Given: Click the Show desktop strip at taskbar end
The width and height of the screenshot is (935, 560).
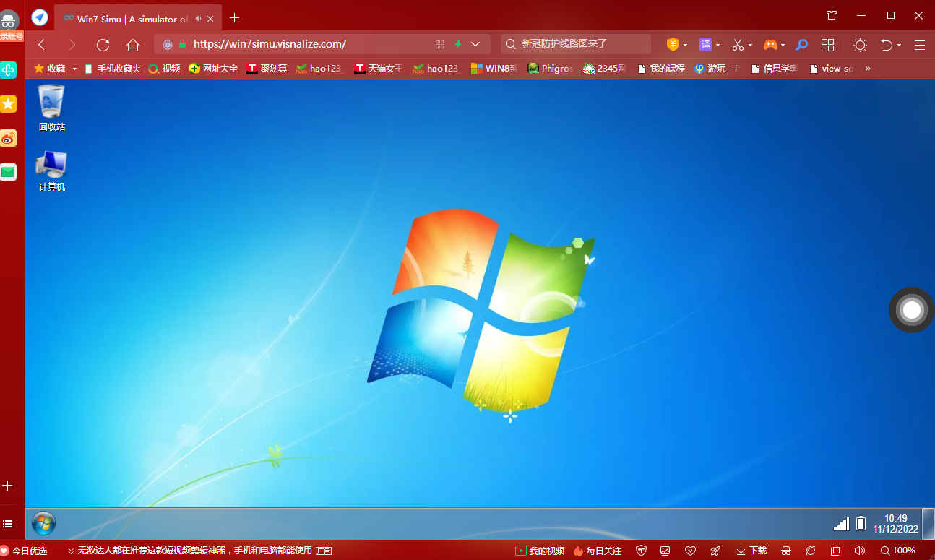Looking at the screenshot, I should point(928,524).
